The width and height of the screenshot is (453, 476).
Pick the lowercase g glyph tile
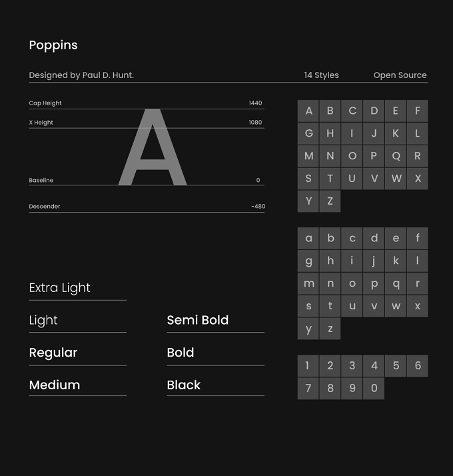coord(308,261)
